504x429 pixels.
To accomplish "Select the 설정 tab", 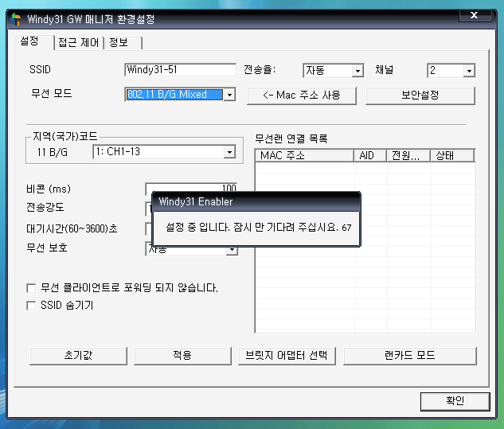I will tap(33, 41).
